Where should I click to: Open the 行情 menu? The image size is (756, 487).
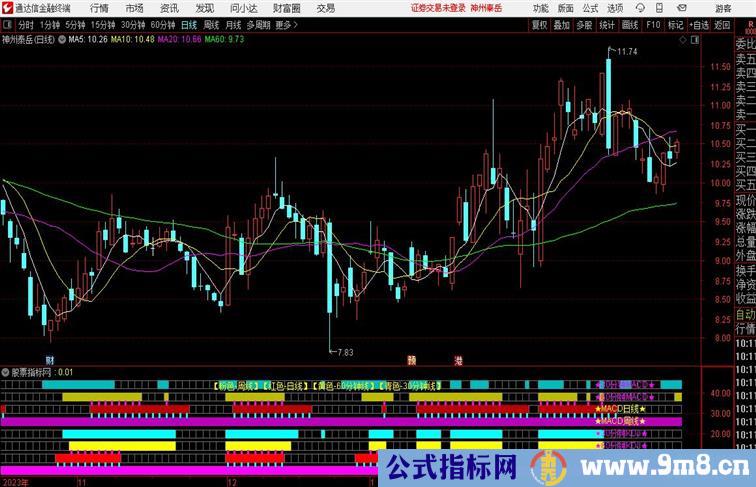100,8
